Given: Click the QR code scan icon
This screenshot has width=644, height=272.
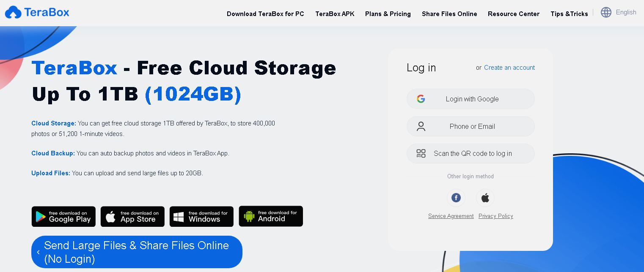Looking at the screenshot, I should click(x=421, y=153).
